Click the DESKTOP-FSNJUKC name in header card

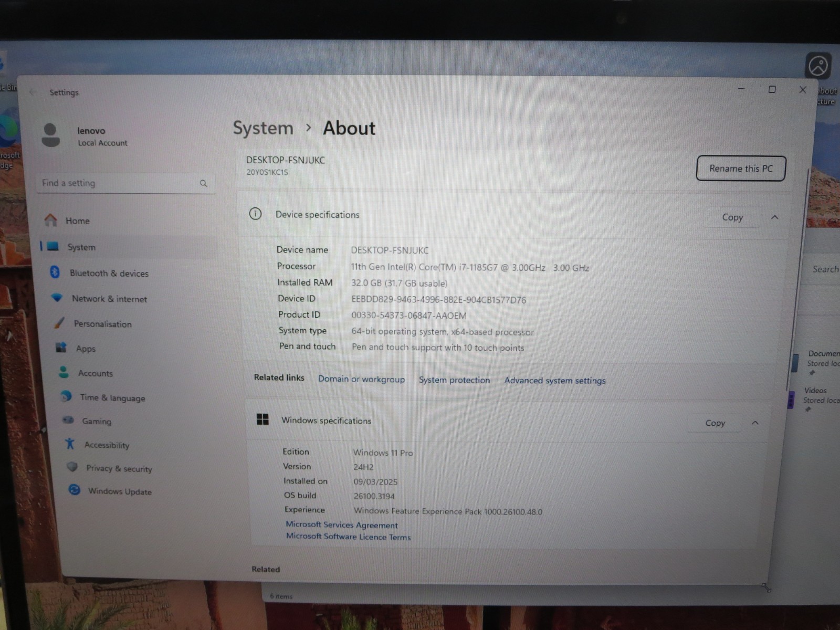pyautogui.click(x=286, y=160)
